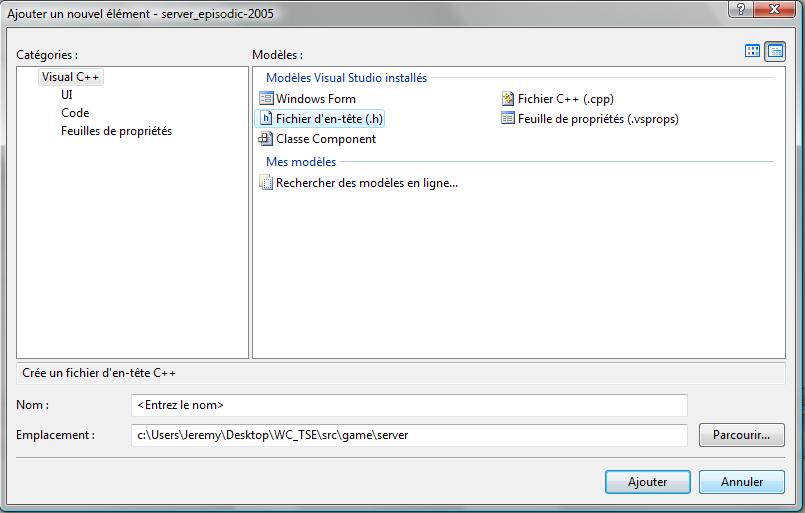Select the Visual C++ category
Viewport: 805px width, 513px height.
click(x=70, y=77)
